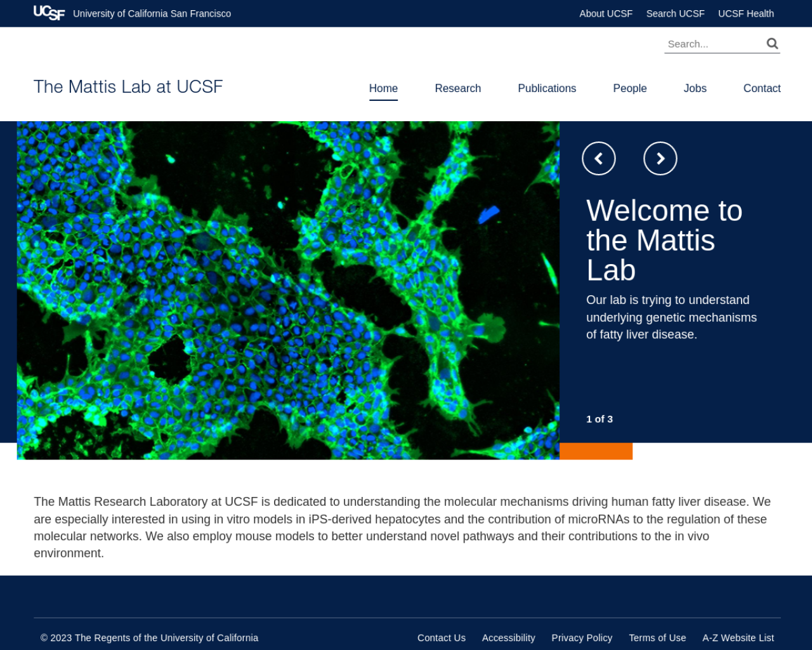The width and height of the screenshot is (812, 650).
Task: Open Publications navigation item
Action: 547,88
